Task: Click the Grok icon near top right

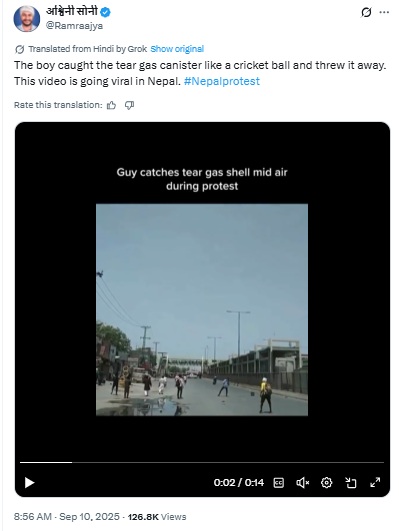Action: click(x=366, y=13)
